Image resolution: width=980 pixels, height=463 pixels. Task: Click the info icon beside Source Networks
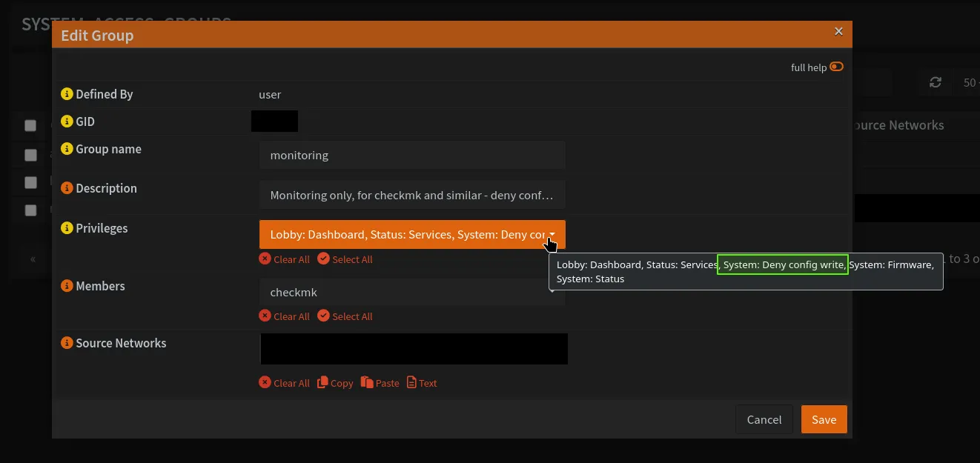click(67, 343)
